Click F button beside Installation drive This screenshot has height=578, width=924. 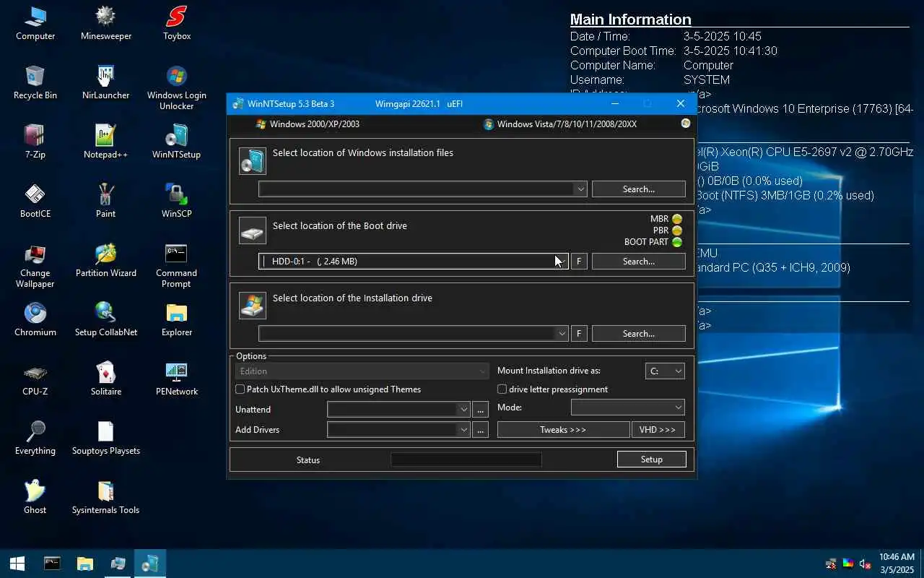(578, 334)
